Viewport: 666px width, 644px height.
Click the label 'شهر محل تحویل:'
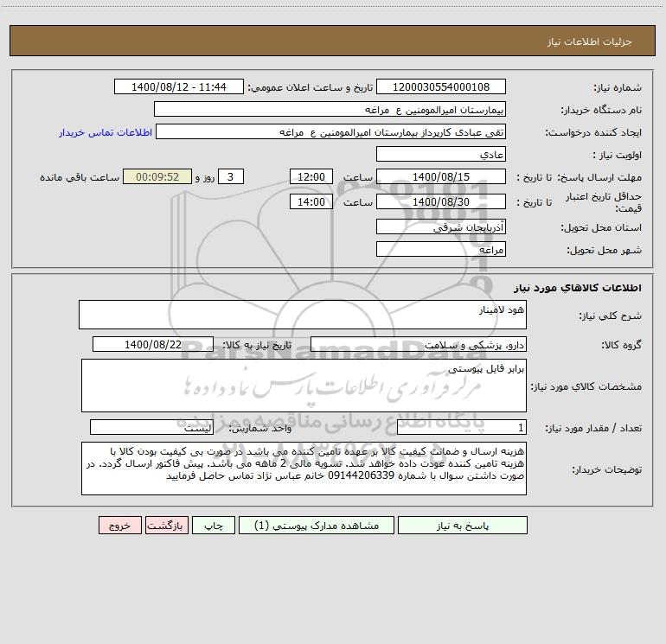[605, 250]
